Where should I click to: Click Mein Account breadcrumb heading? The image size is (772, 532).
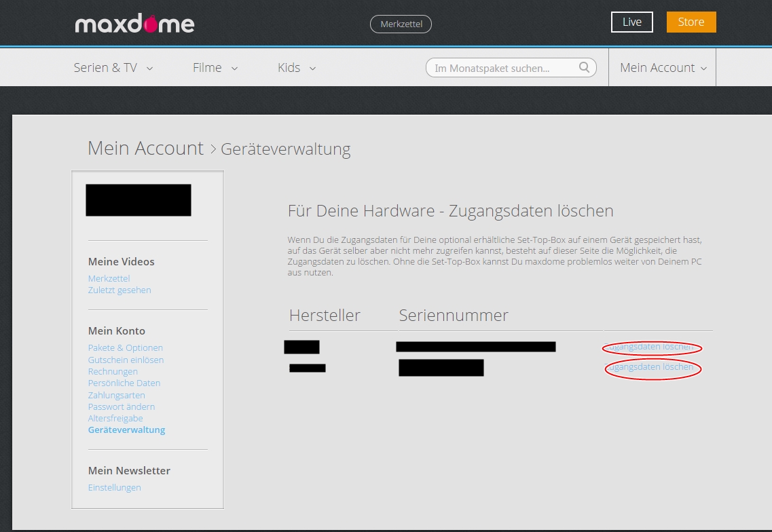point(145,148)
